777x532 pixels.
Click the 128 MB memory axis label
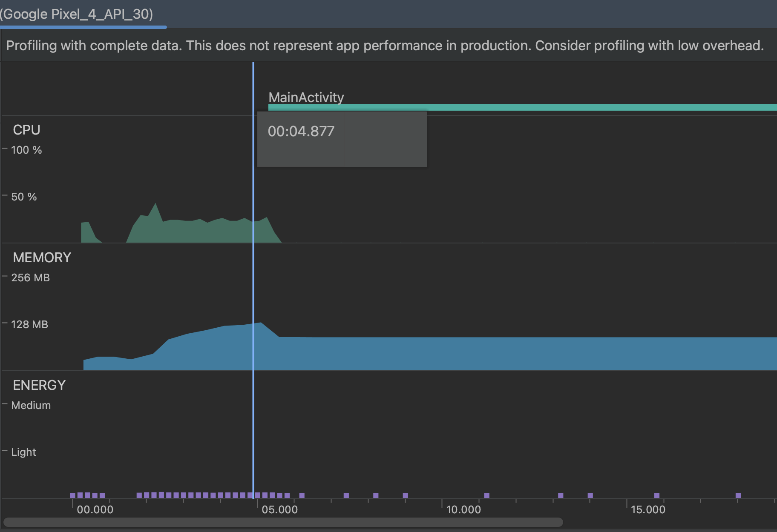(29, 324)
